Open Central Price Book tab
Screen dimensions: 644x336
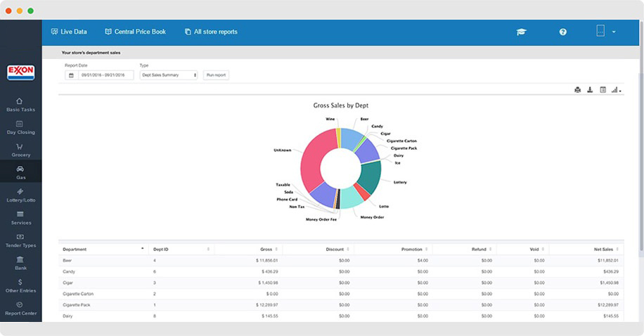(x=135, y=32)
